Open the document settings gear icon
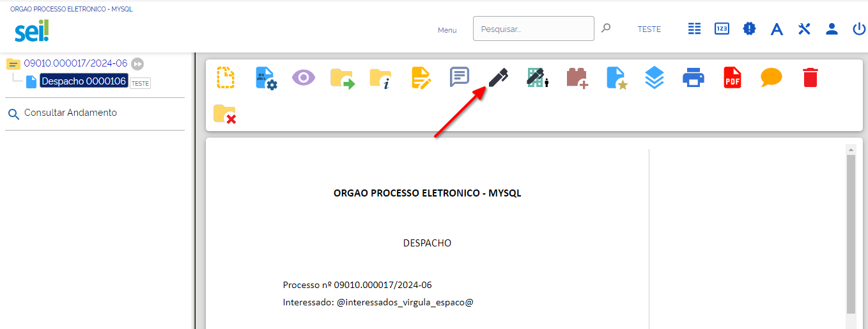The width and height of the screenshot is (868, 329). point(266,77)
